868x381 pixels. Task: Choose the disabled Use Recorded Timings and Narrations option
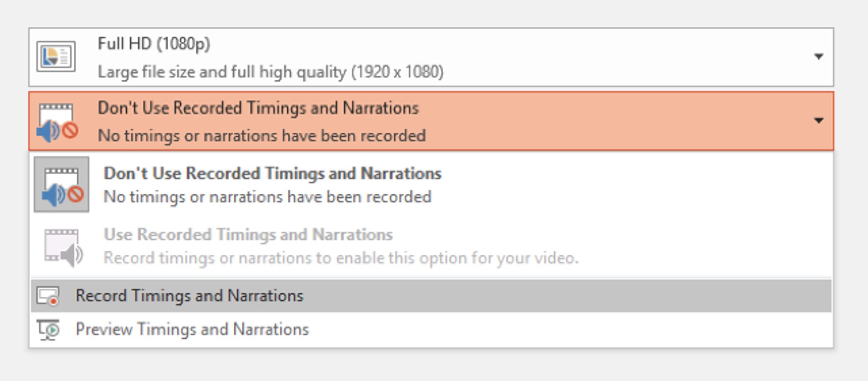tap(248, 234)
